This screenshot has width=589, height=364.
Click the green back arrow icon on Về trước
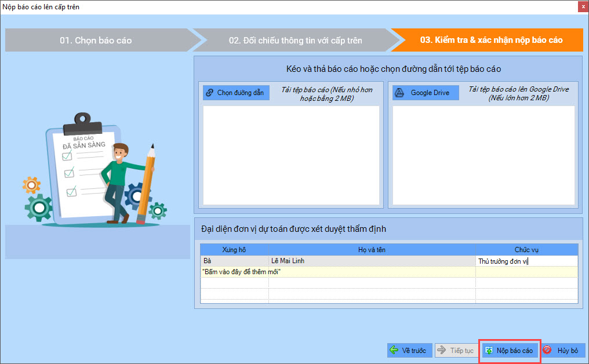[x=394, y=351]
